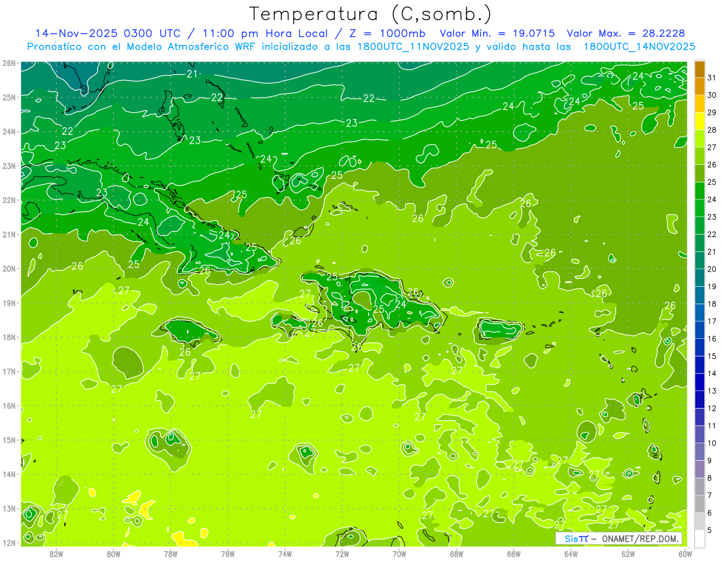The image size is (728, 562).
Task: Click the "ONAMET/REP.DOM." credit label
Action: coord(640,538)
